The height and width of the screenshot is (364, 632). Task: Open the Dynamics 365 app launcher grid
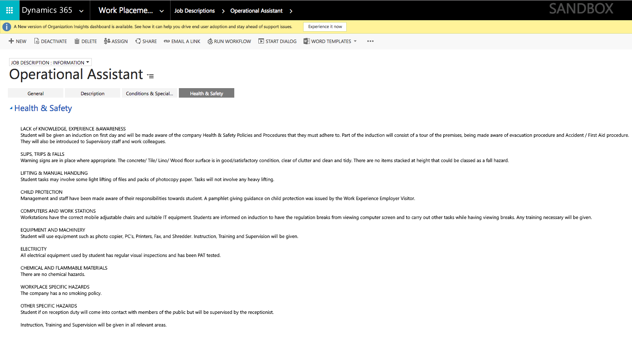click(x=9, y=10)
